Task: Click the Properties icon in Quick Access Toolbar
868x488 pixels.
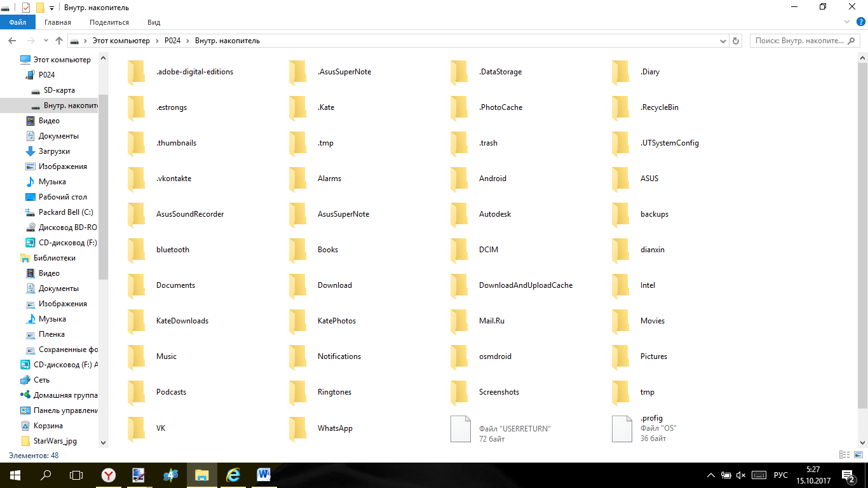Action: point(26,8)
